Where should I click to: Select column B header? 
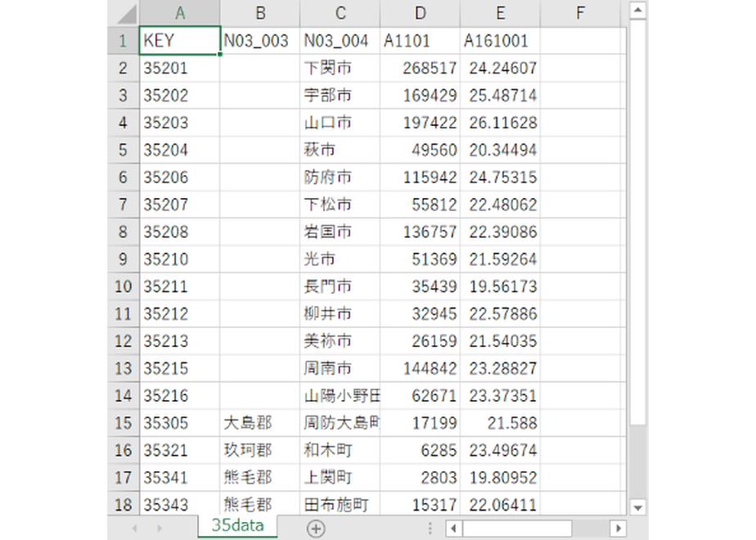point(260,13)
